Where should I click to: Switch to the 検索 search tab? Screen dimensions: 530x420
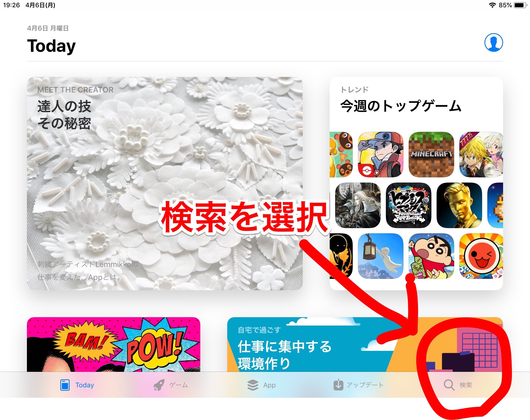point(458,385)
